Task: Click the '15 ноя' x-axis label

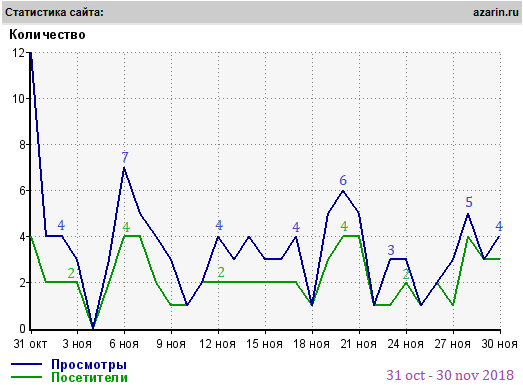Action: 265,344
